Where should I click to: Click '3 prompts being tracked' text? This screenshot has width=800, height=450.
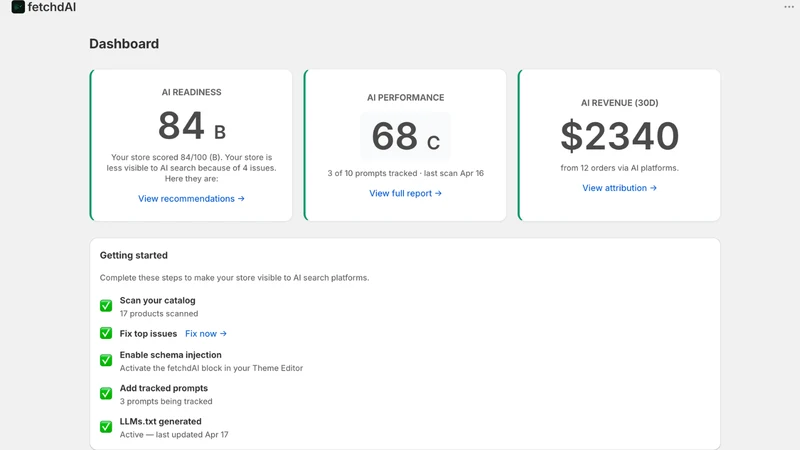166,402
